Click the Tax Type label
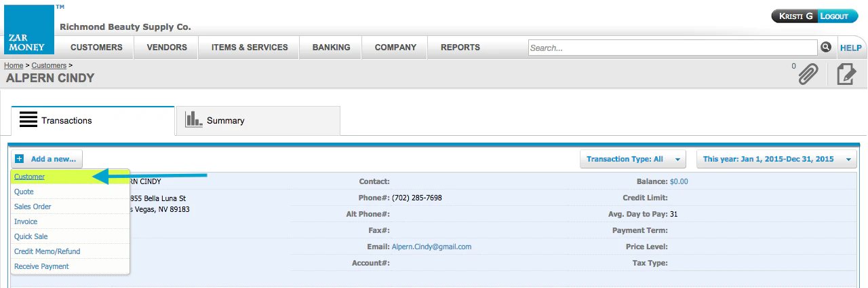Image resolution: width=868 pixels, height=288 pixels. click(x=650, y=263)
